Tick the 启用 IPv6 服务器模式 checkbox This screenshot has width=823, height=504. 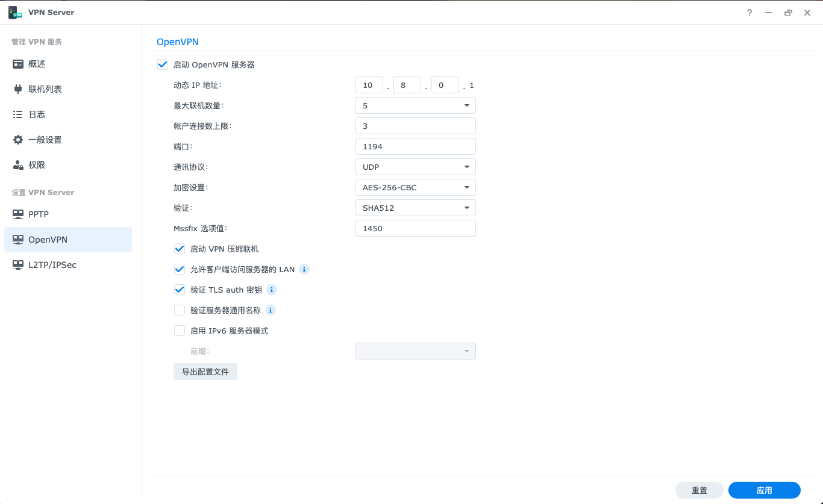[180, 331]
